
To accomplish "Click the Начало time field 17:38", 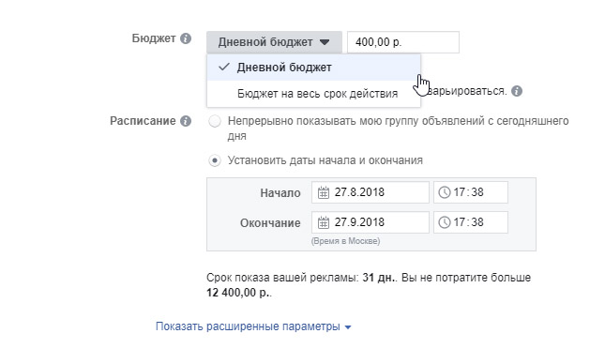I will tap(471, 192).
